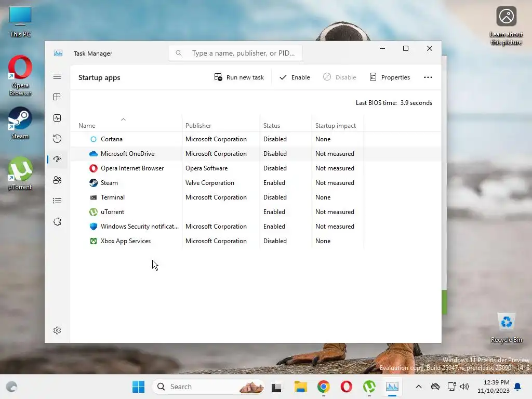The height and width of the screenshot is (399, 532).
Task: Open Properties of selected startup app
Action: 390,77
